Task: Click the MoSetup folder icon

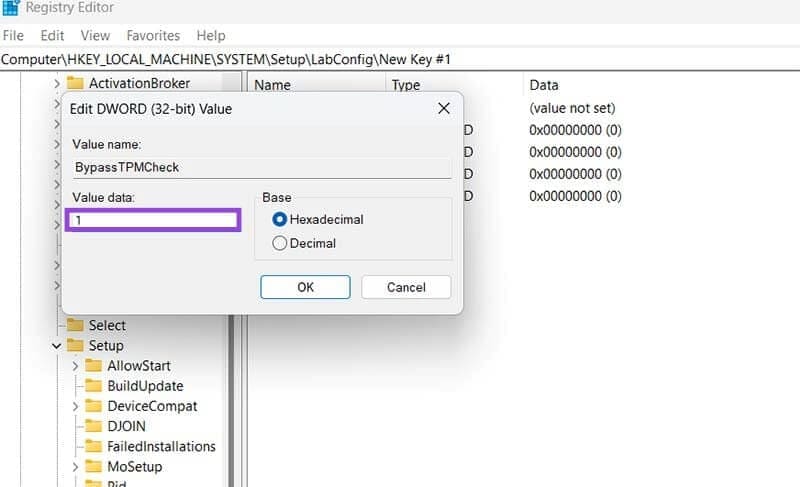Action: [x=93, y=466]
